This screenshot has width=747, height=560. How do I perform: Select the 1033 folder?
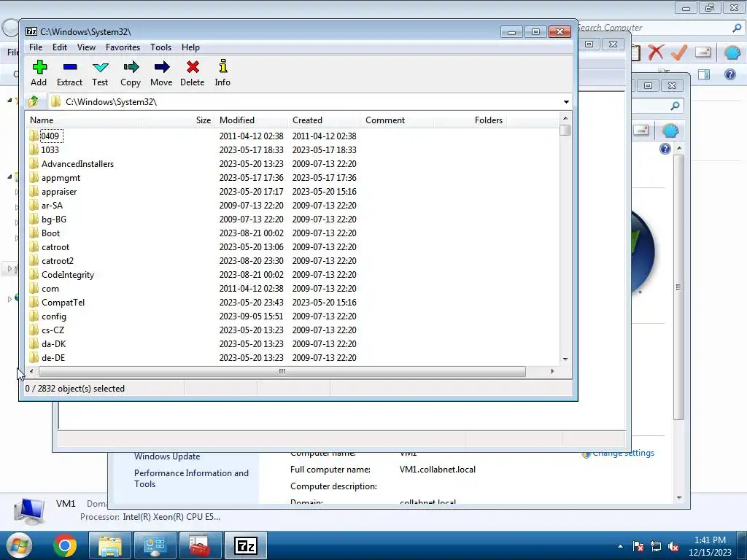point(50,150)
